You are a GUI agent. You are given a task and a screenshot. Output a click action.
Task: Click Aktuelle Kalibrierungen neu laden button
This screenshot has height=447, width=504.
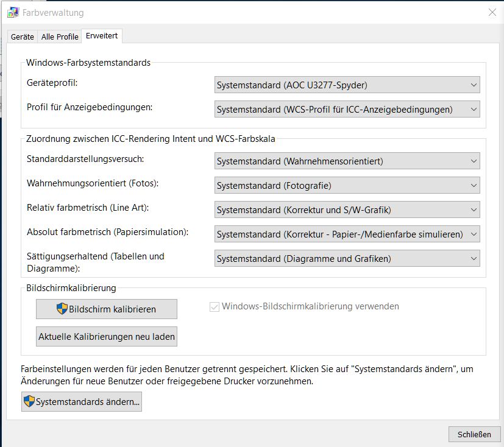click(x=107, y=336)
